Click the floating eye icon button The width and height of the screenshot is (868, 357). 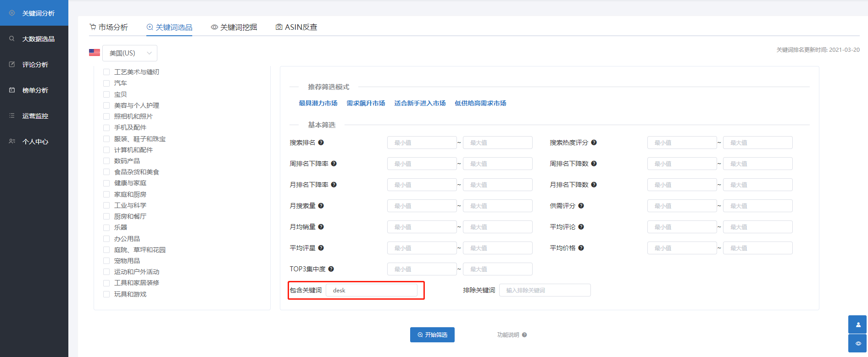(857, 343)
